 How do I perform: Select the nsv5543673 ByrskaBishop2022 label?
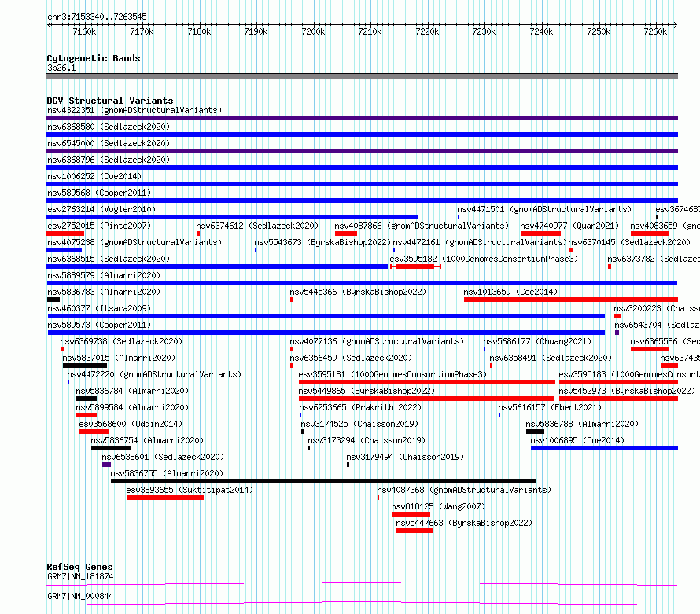tap(322, 242)
